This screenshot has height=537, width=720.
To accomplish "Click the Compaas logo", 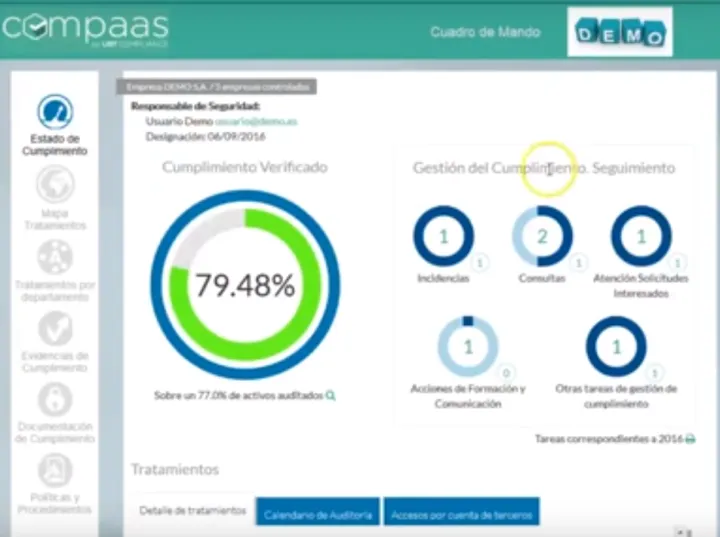I will coord(84,28).
